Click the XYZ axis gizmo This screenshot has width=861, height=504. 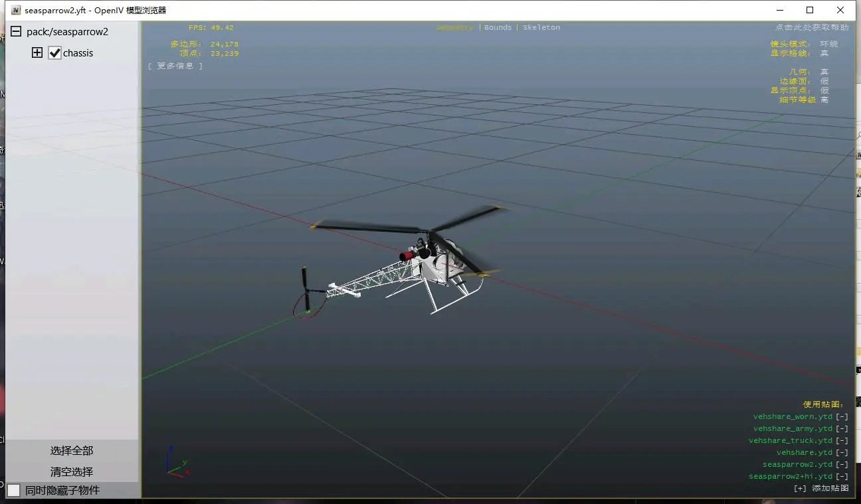pyautogui.click(x=177, y=462)
